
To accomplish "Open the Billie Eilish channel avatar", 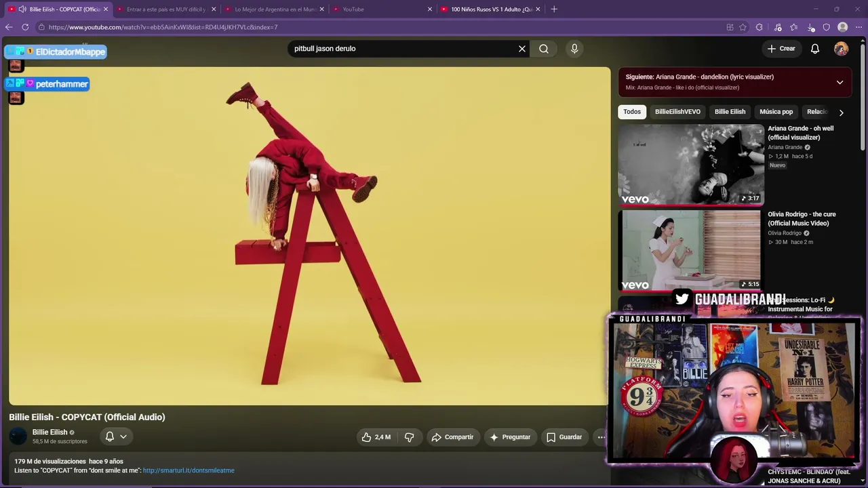I will coord(18,436).
